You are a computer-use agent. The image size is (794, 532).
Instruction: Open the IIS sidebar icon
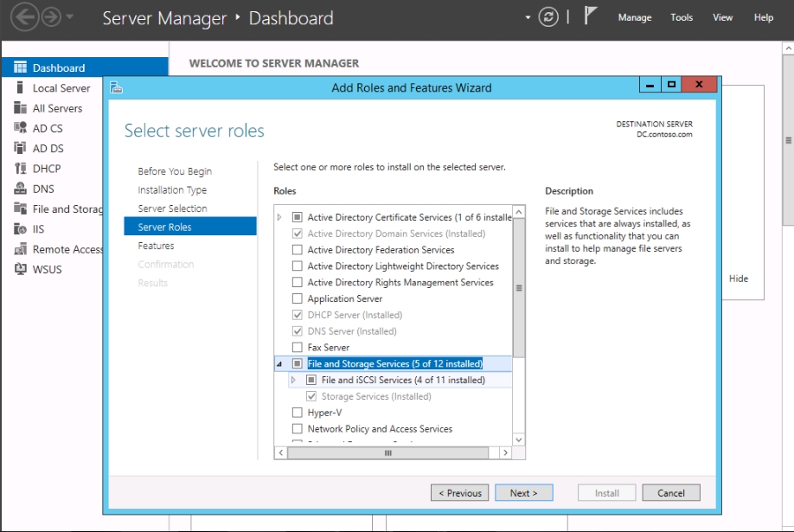(x=20, y=229)
